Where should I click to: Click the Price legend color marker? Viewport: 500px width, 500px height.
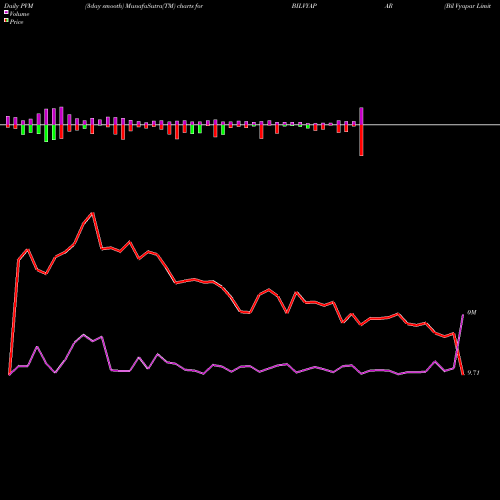coord(6,21)
